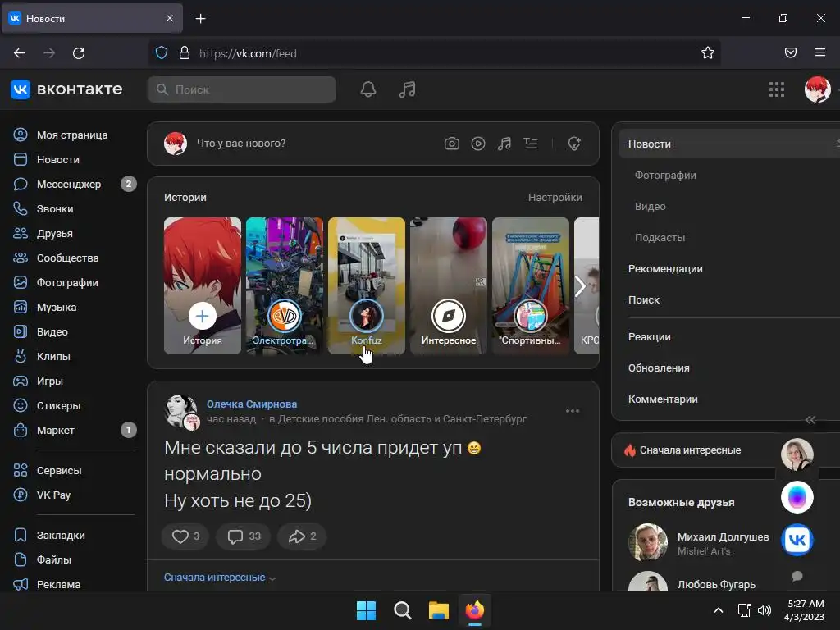Click the profile avatar in top header
840x630 pixels.
pos(818,89)
